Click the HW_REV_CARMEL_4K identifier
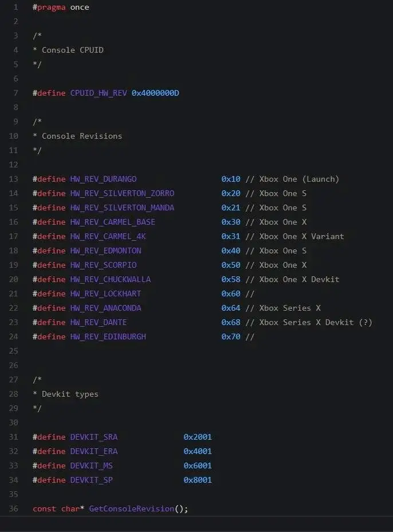 pyautogui.click(x=108, y=237)
